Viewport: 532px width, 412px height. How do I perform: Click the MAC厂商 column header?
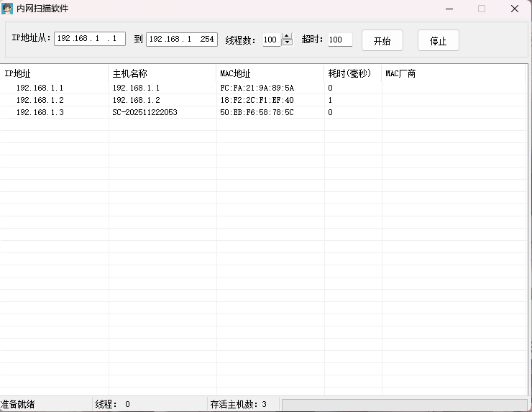[453, 73]
